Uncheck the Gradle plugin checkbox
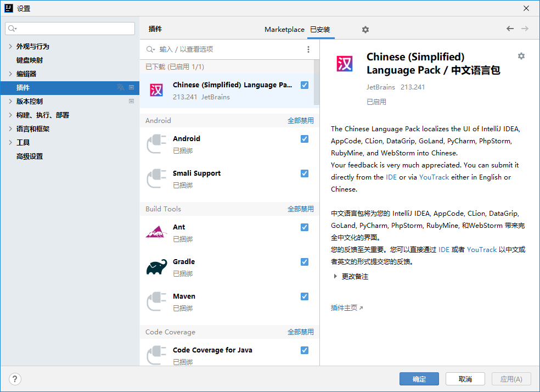The width and height of the screenshot is (540, 392). pyautogui.click(x=304, y=262)
